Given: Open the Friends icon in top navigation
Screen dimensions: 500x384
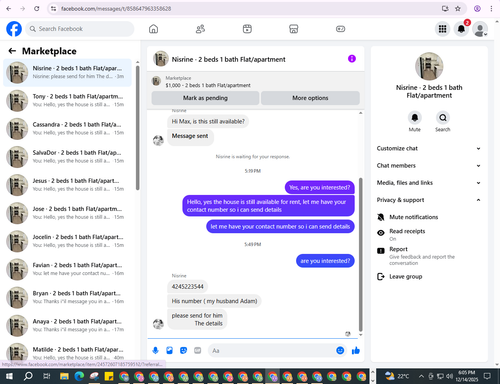Looking at the screenshot, I should (x=200, y=29).
